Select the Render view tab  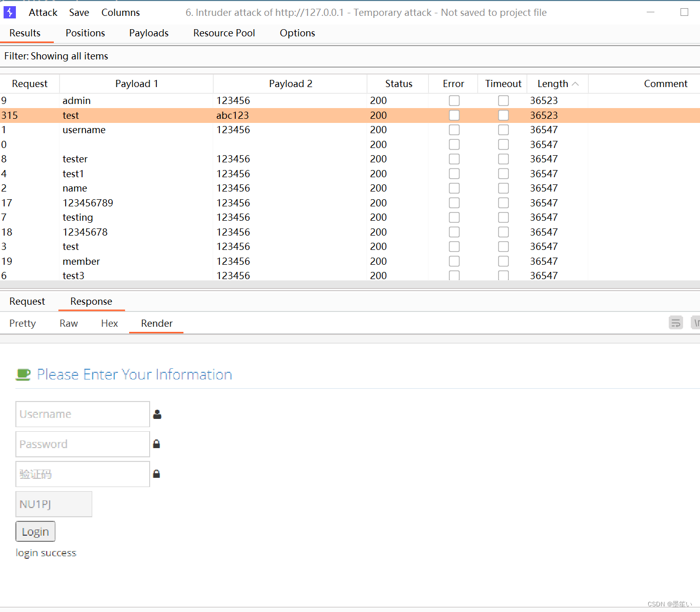(x=156, y=324)
